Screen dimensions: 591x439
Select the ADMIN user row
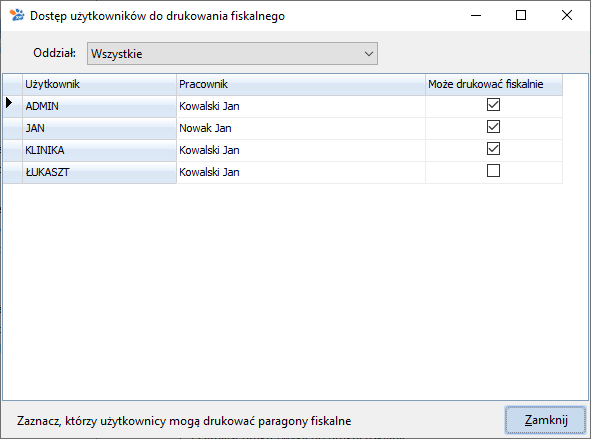(x=283, y=106)
